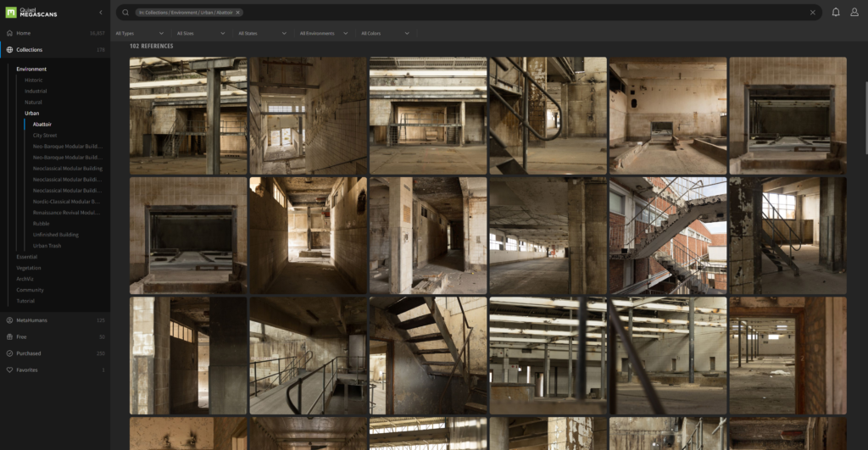Select the City Street collection
This screenshot has height=450, width=868.
coord(45,135)
